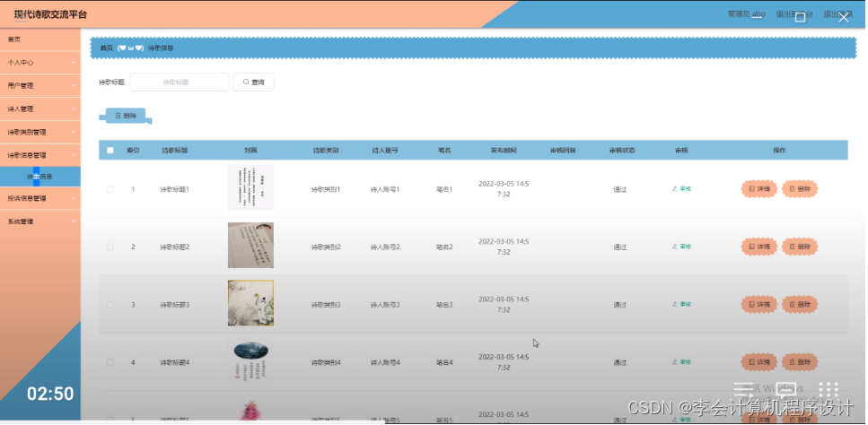Click 退出登录 in the header
The height and width of the screenshot is (425, 868).
pos(838,14)
